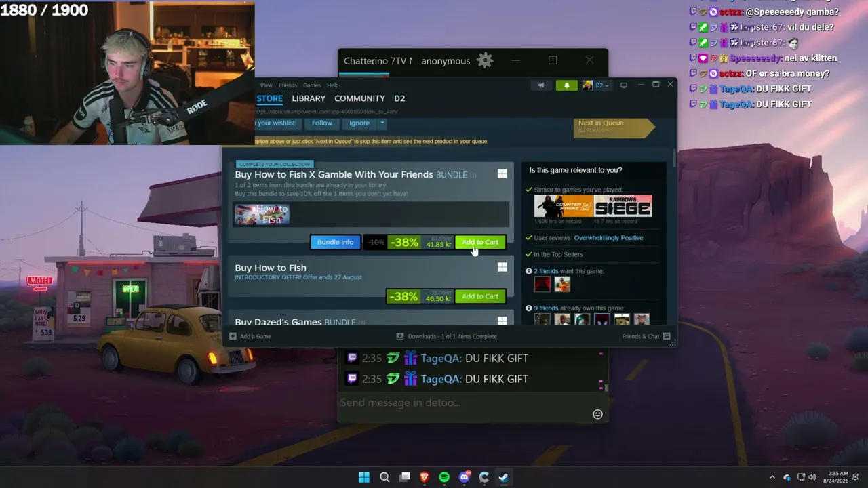The image size is (868, 488).
Task: Add How to Fish alone to cart
Action: pyautogui.click(x=480, y=296)
